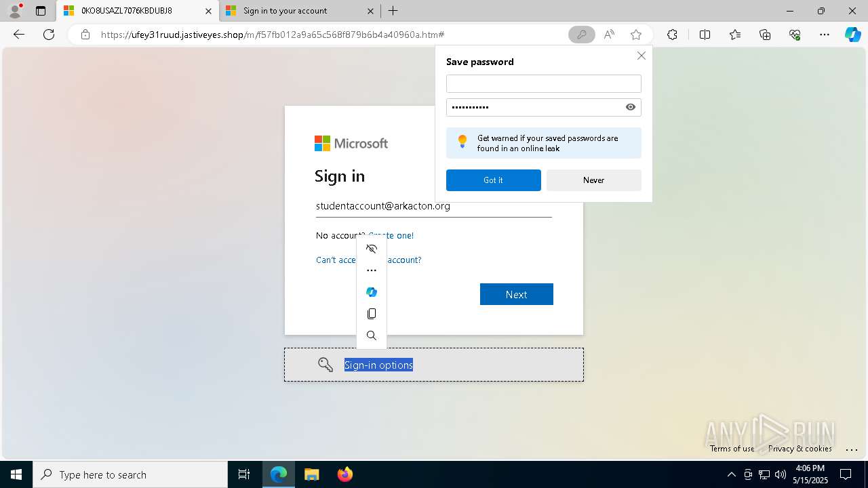Search the web for selected text
868x488 pixels.
tap(372, 335)
